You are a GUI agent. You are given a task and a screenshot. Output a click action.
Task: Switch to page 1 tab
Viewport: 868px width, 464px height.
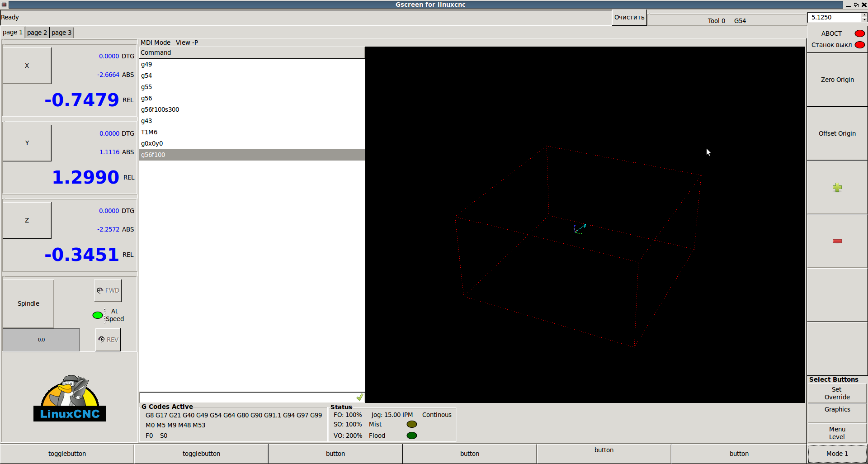[x=12, y=32]
